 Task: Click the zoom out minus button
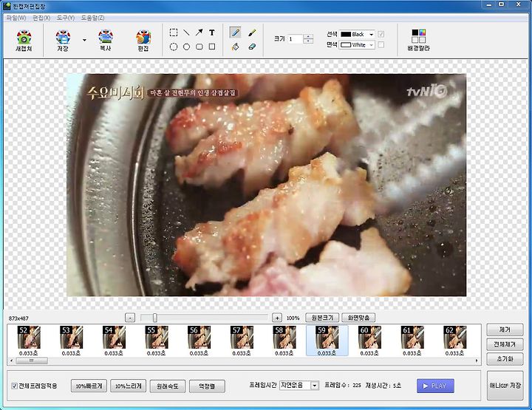130,318
